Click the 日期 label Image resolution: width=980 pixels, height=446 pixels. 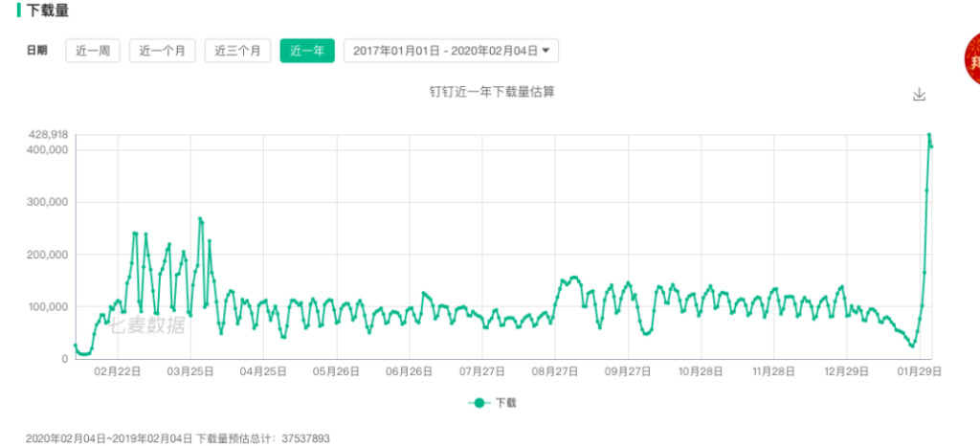coord(36,52)
